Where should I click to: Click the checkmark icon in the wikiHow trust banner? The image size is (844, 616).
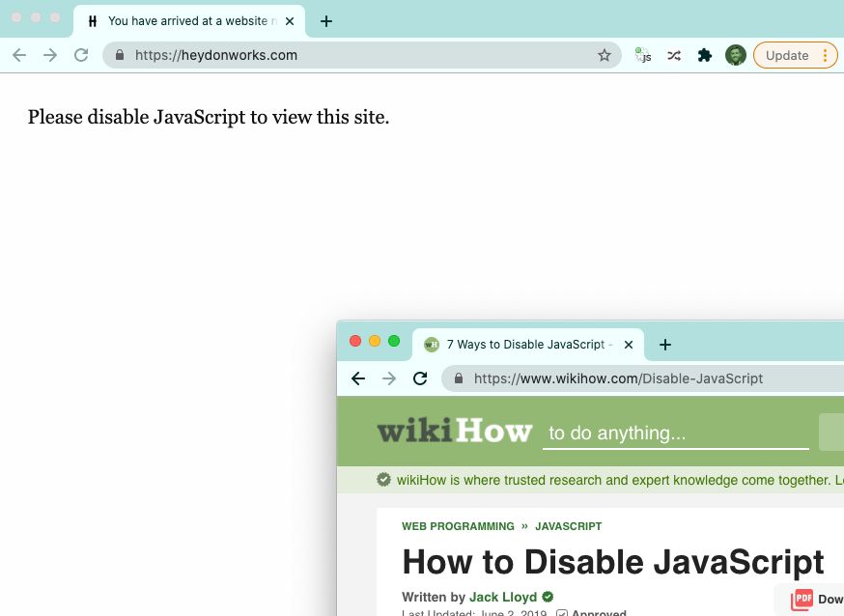tap(383, 479)
